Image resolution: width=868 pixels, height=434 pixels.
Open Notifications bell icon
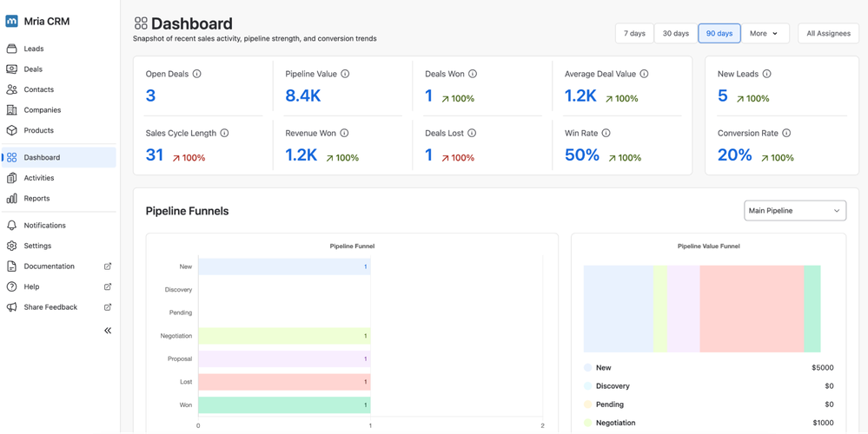pos(11,226)
